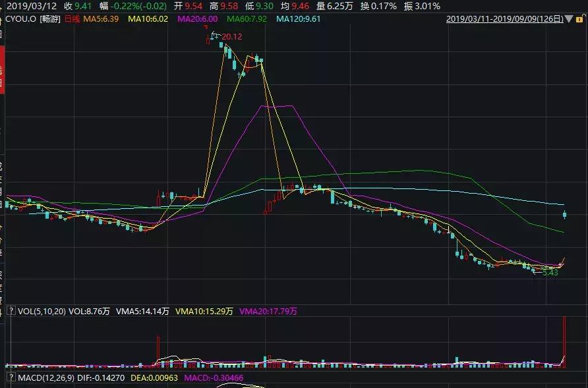588x388 pixels.
Task: Switch to the 日线 daily period tab
Action: click(x=73, y=20)
